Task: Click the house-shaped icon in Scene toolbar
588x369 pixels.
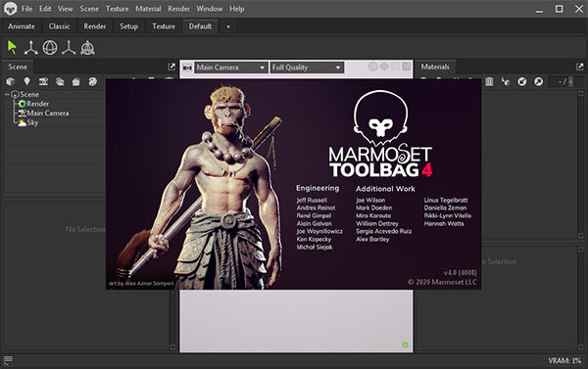Action: pos(76,81)
